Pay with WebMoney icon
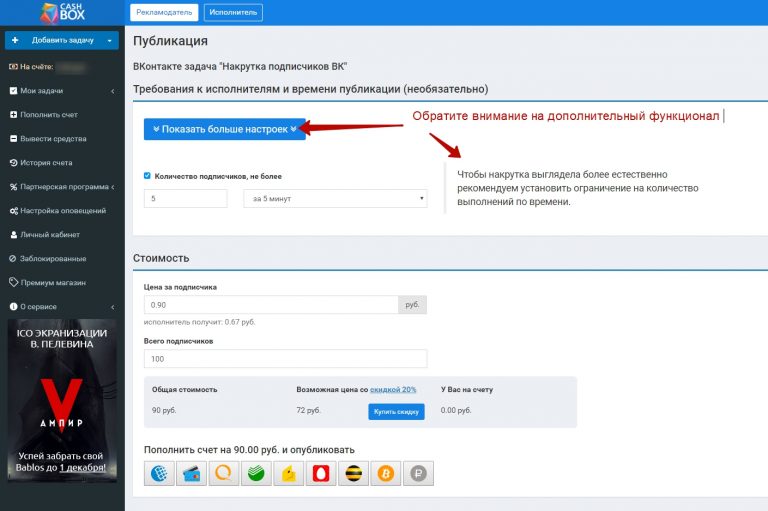The height and width of the screenshot is (511, 768). [159, 474]
